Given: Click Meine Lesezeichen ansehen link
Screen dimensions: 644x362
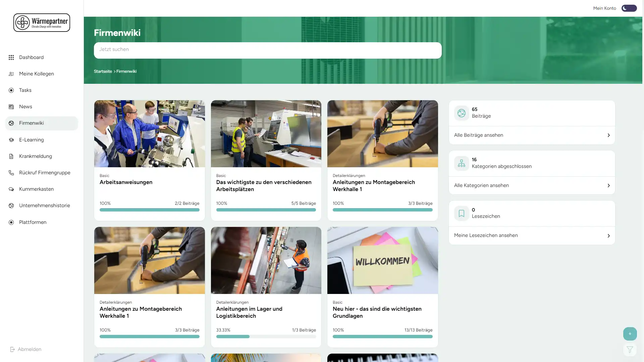Looking at the screenshot, I should click(x=532, y=235).
